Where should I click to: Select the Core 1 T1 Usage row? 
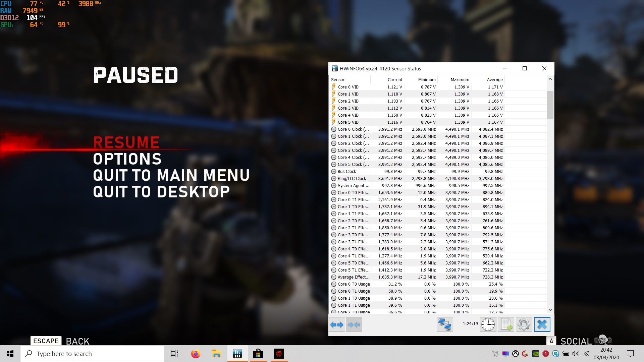coord(417,305)
